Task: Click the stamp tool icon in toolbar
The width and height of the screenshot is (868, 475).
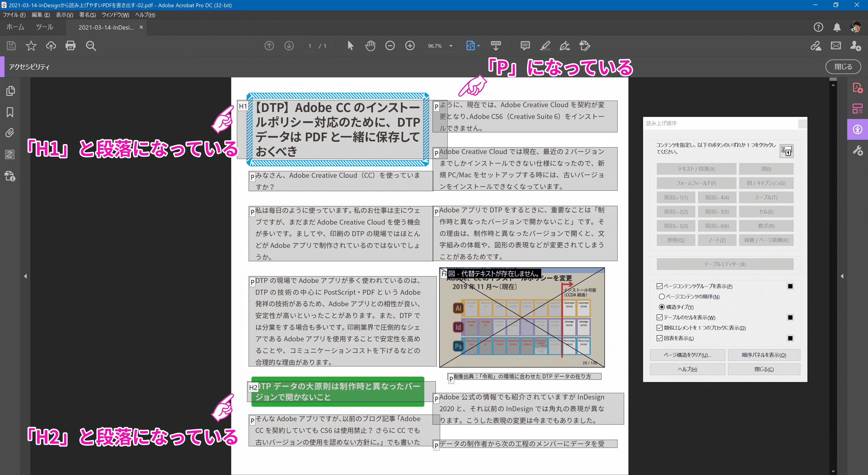Action: [x=585, y=45]
